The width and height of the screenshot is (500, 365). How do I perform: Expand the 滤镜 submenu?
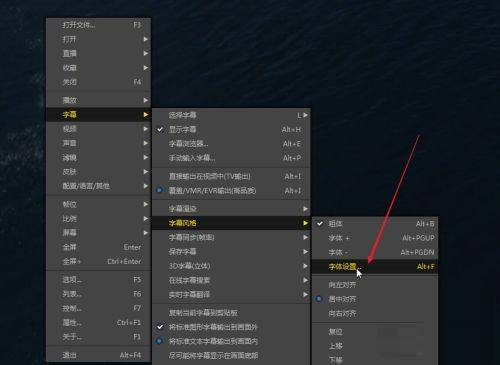[98, 157]
